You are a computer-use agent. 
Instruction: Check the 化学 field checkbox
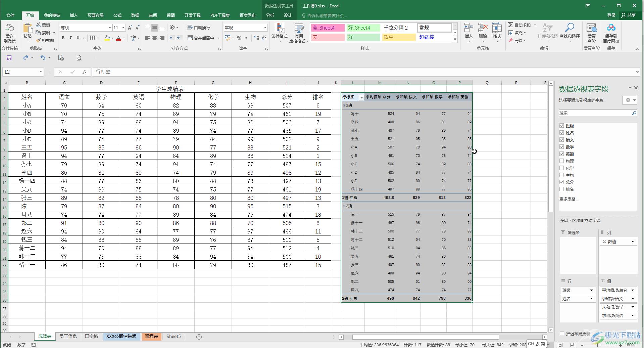point(562,168)
